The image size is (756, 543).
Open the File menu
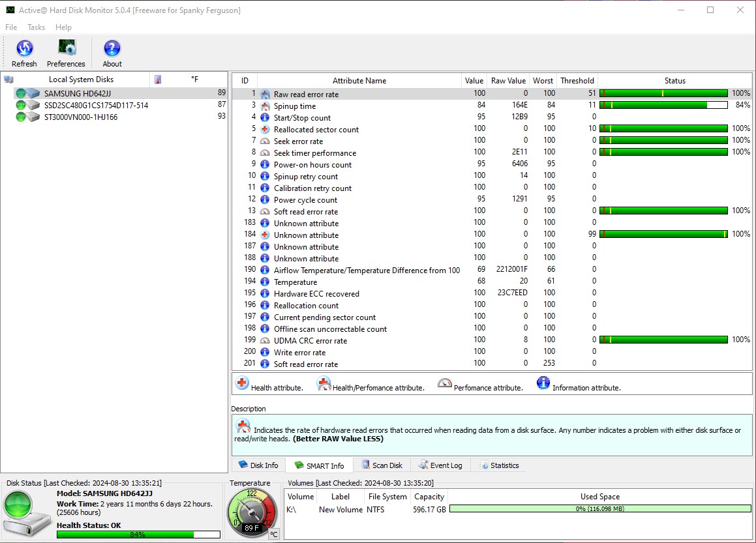tap(11, 27)
